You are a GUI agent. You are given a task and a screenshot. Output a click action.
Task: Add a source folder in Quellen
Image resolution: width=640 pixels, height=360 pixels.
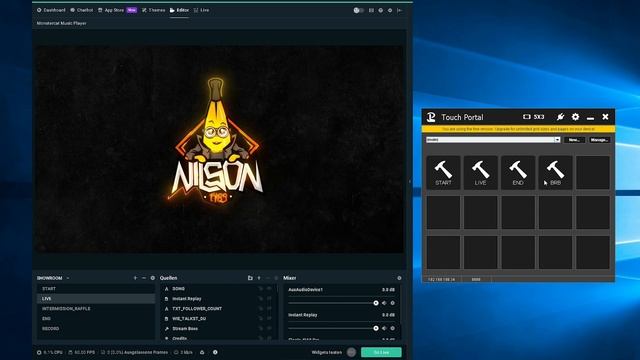pos(250,278)
